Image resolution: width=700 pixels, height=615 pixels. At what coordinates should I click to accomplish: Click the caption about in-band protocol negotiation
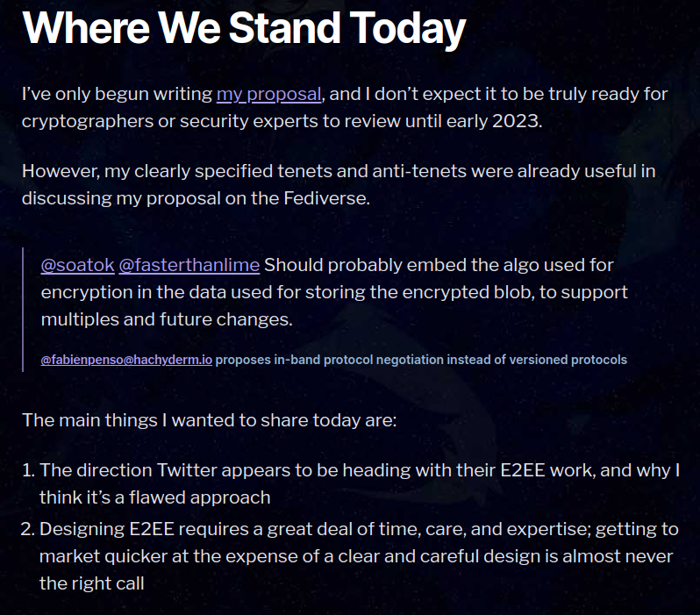coord(421,360)
